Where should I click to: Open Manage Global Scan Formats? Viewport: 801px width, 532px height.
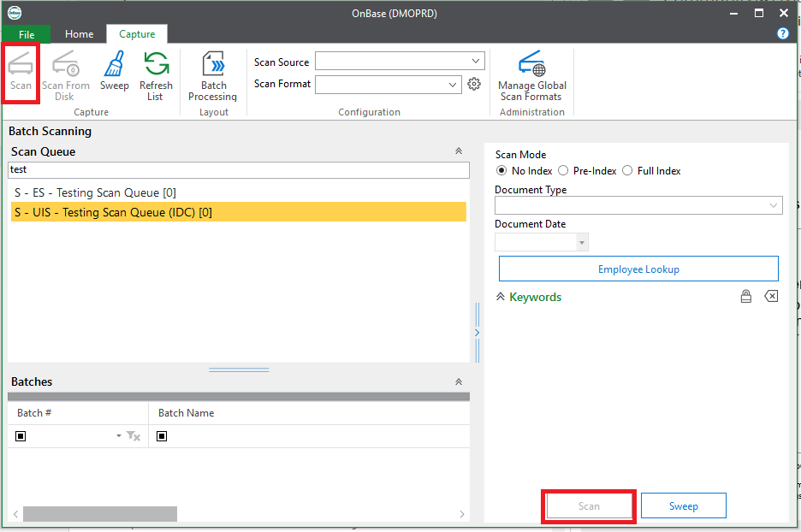531,75
